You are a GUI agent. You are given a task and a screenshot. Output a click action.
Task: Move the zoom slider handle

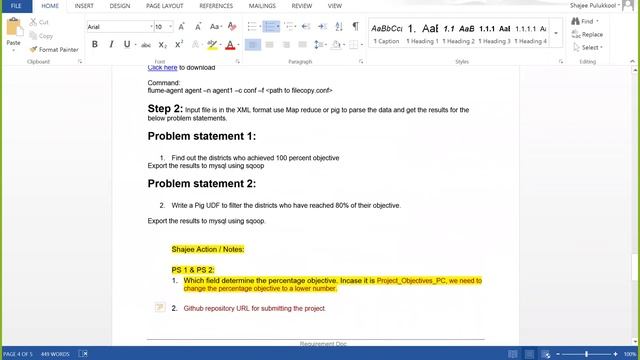click(x=586, y=354)
